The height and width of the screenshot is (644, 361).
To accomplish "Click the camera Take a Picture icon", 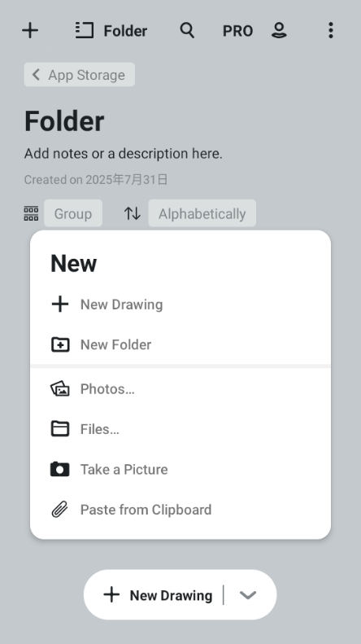I will 60,469.
